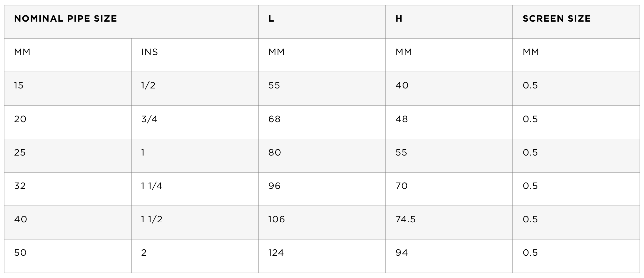The image size is (644, 278).
Task: Click the Screen Size column header
Action: pos(576,22)
